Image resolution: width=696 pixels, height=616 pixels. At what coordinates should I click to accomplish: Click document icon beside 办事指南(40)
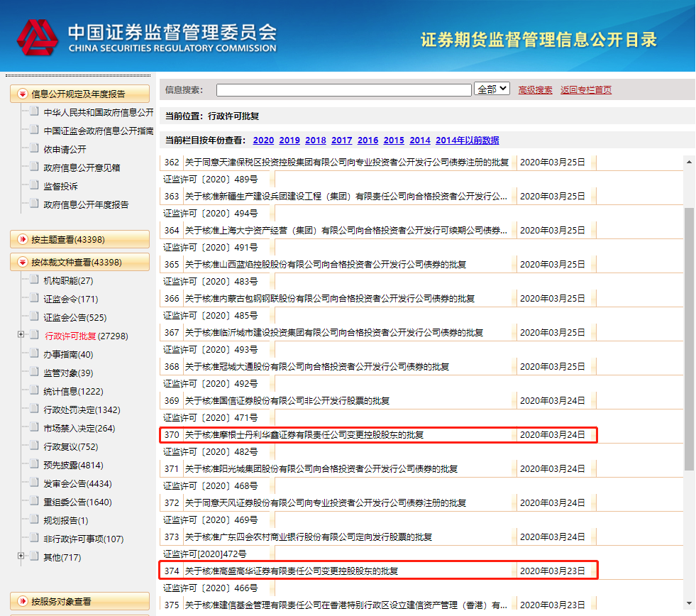(x=34, y=353)
